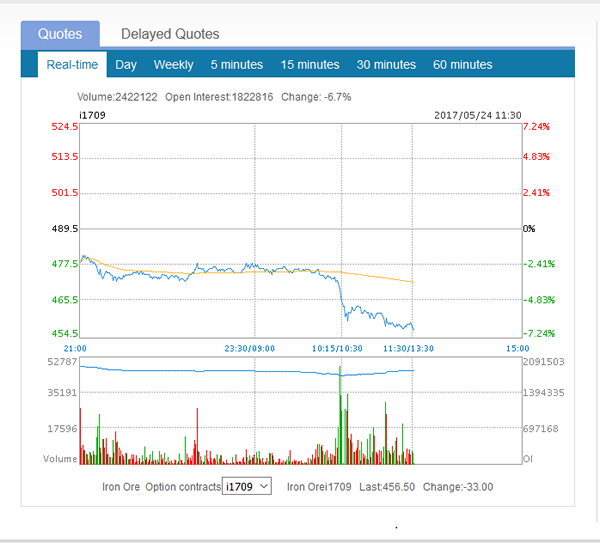Click the 489.5 baseline price label
The width and height of the screenshot is (600, 543).
[x=64, y=229]
